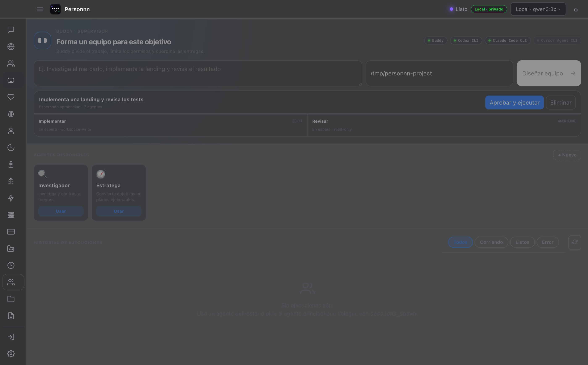Click the Investigador magnifying glass icon
The width and height of the screenshot is (588, 365).
[x=43, y=174]
